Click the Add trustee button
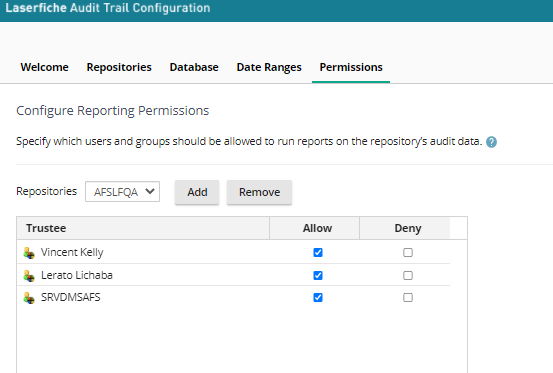This screenshot has width=553, height=373. (x=197, y=192)
